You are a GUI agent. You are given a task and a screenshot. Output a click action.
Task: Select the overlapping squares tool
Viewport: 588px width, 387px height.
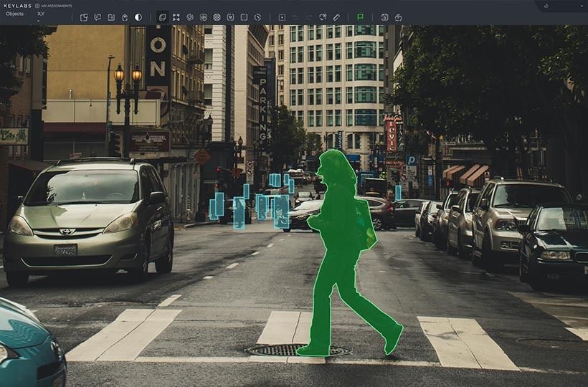coord(162,17)
